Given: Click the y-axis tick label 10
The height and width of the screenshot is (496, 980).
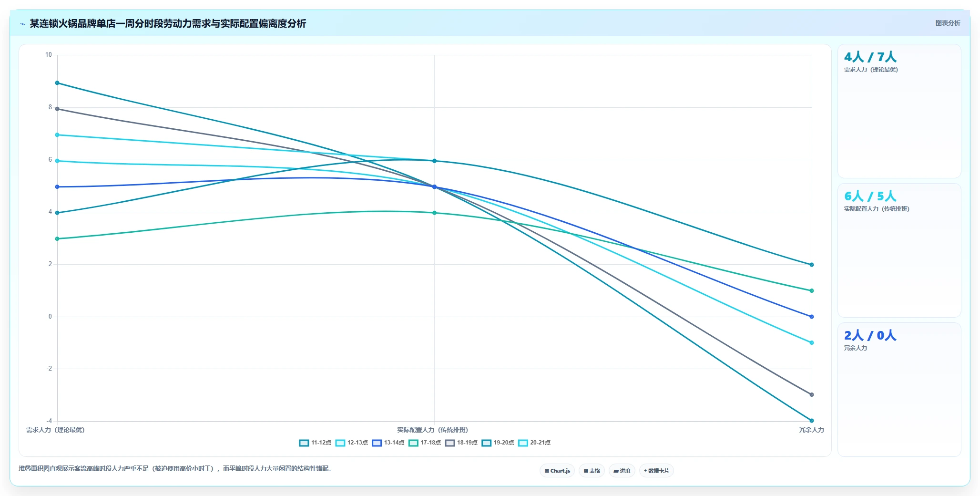Looking at the screenshot, I should [x=49, y=55].
